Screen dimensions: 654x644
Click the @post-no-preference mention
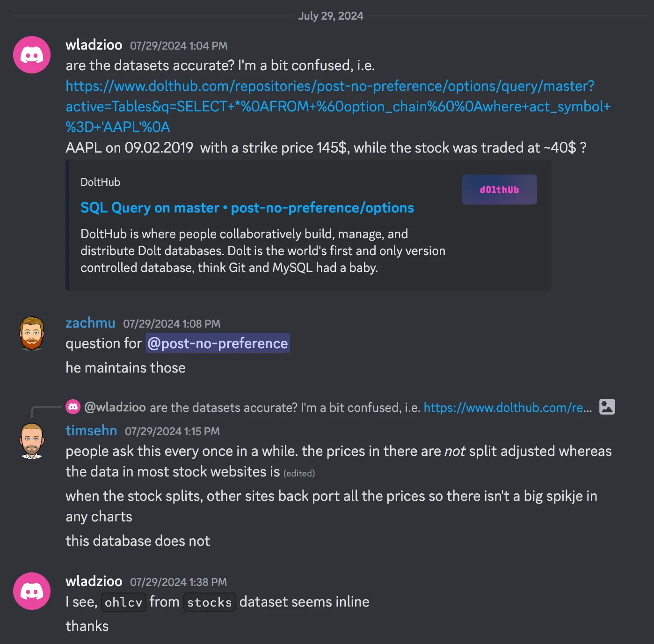click(x=217, y=343)
